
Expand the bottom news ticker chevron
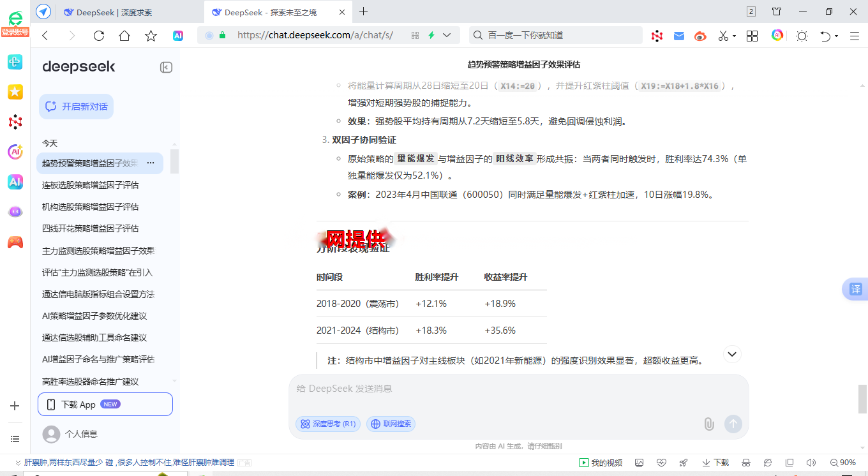17,463
